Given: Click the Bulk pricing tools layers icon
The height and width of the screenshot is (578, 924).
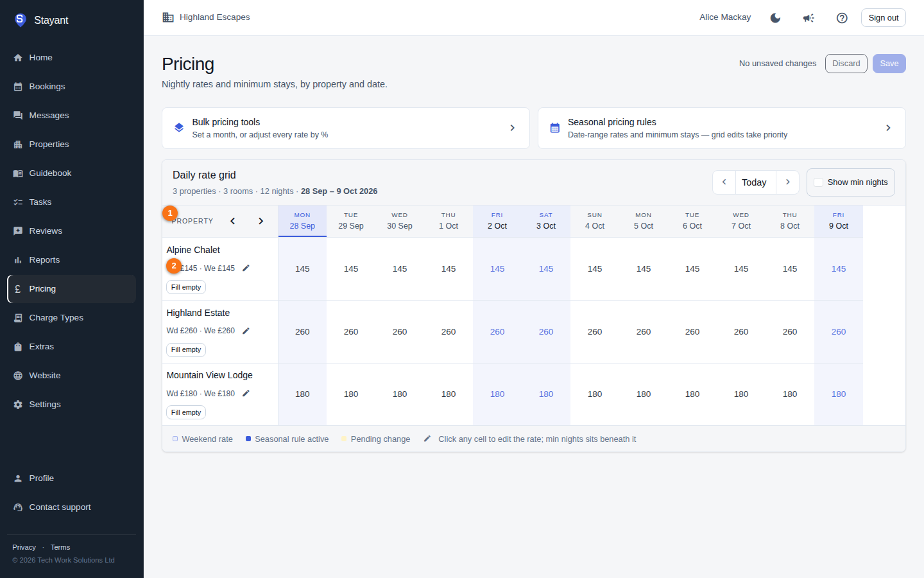Looking at the screenshot, I should click(x=179, y=128).
